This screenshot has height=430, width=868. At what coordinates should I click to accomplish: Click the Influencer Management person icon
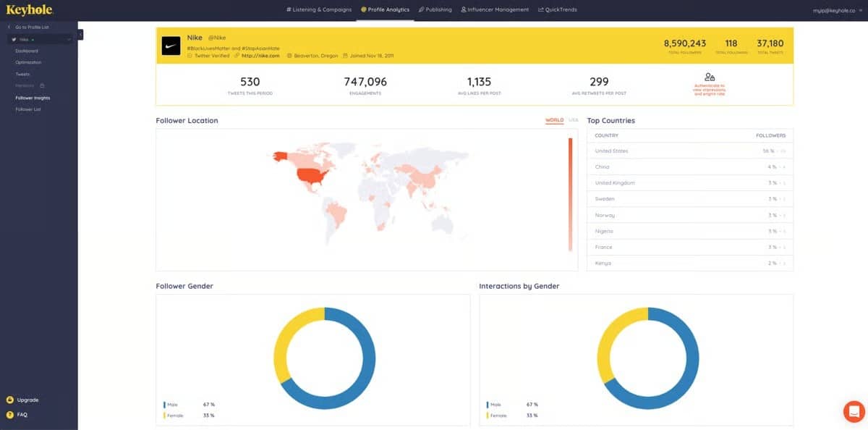pos(464,9)
